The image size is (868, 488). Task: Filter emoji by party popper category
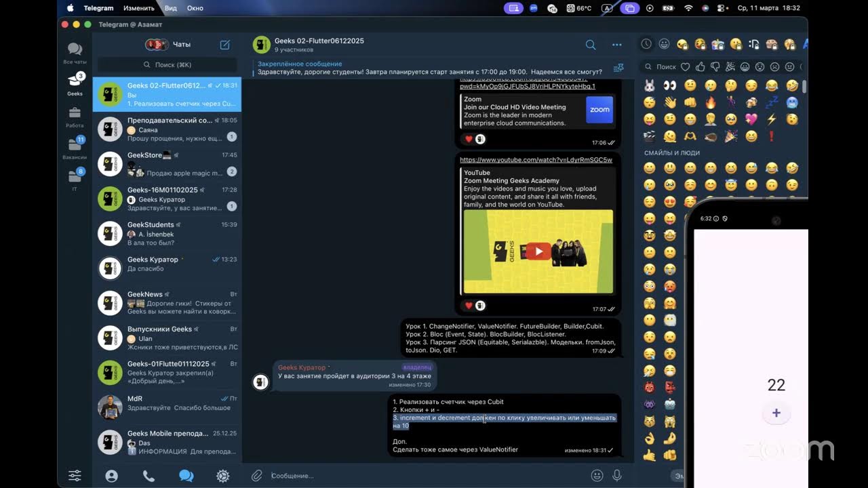[730, 66]
